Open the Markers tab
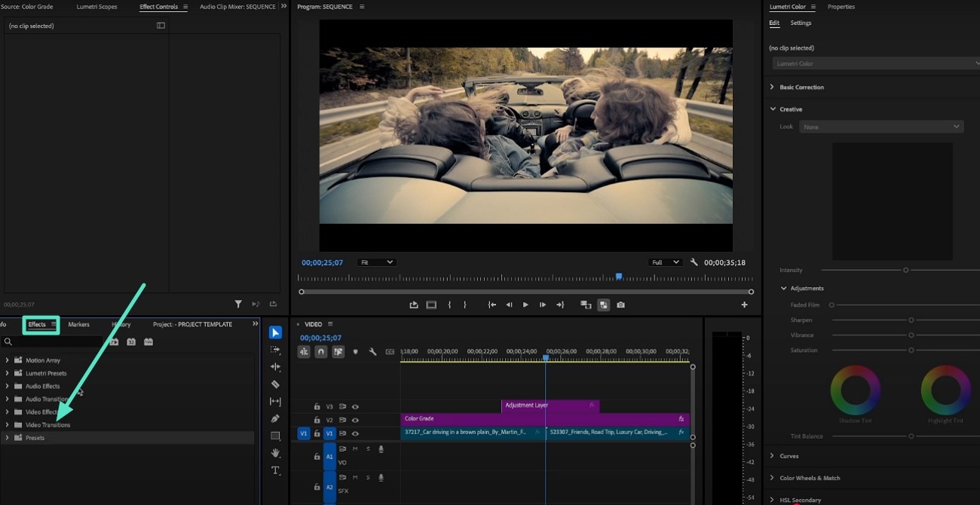The width and height of the screenshot is (980, 505). pos(78,324)
